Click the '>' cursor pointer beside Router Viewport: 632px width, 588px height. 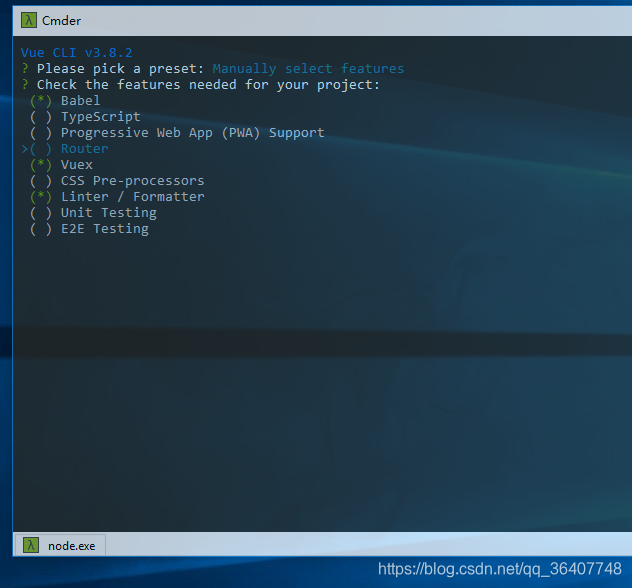pyautogui.click(x=25, y=149)
